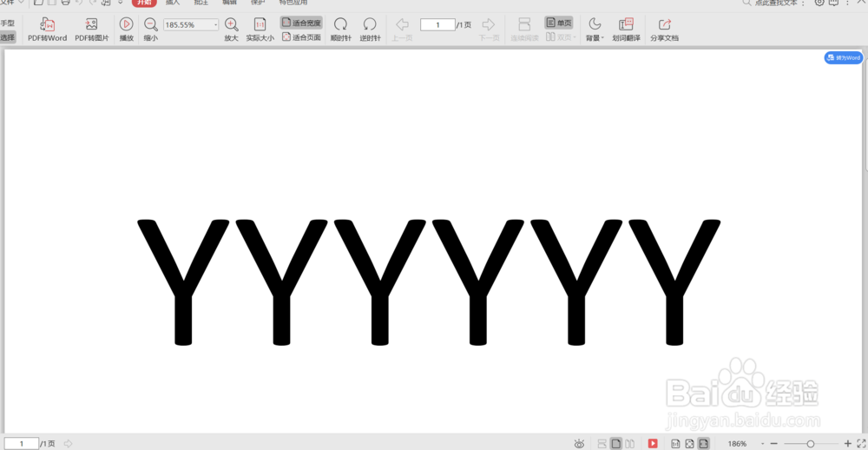Click the more options dots in title bar
Image resolution: width=868 pixels, height=450 pixels.
click(848, 3)
